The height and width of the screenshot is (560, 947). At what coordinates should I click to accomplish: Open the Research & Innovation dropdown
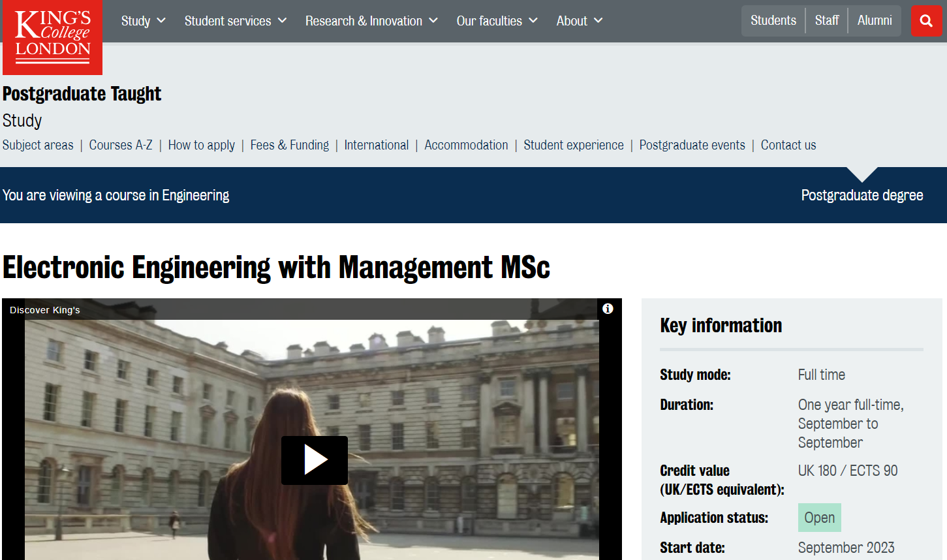[x=371, y=21]
